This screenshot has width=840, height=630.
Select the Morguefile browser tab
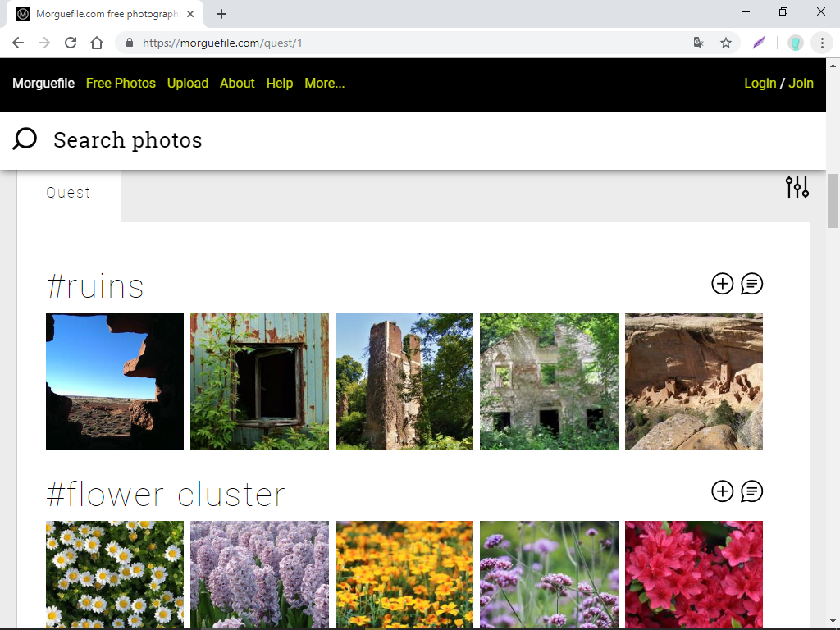105,14
